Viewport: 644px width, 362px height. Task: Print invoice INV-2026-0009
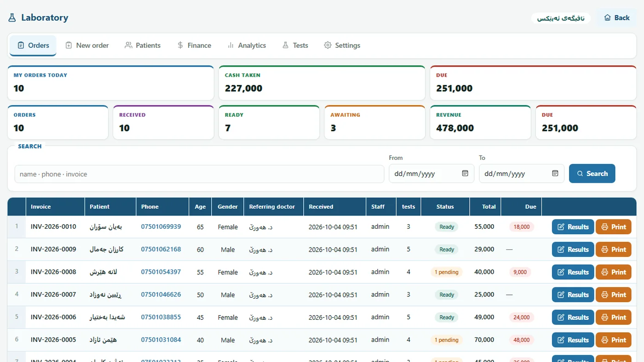click(x=614, y=249)
